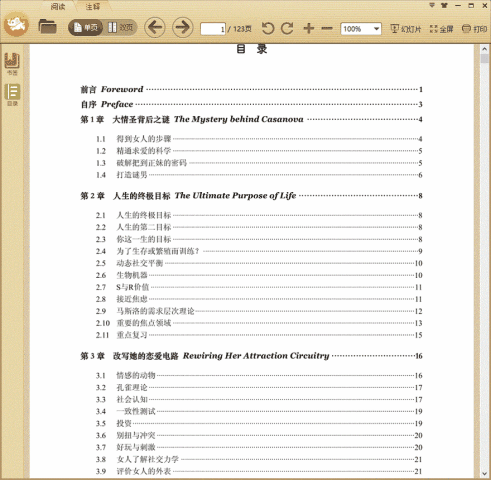Print the document (打印)
Screen dimensions: 491x480
(x=474, y=29)
